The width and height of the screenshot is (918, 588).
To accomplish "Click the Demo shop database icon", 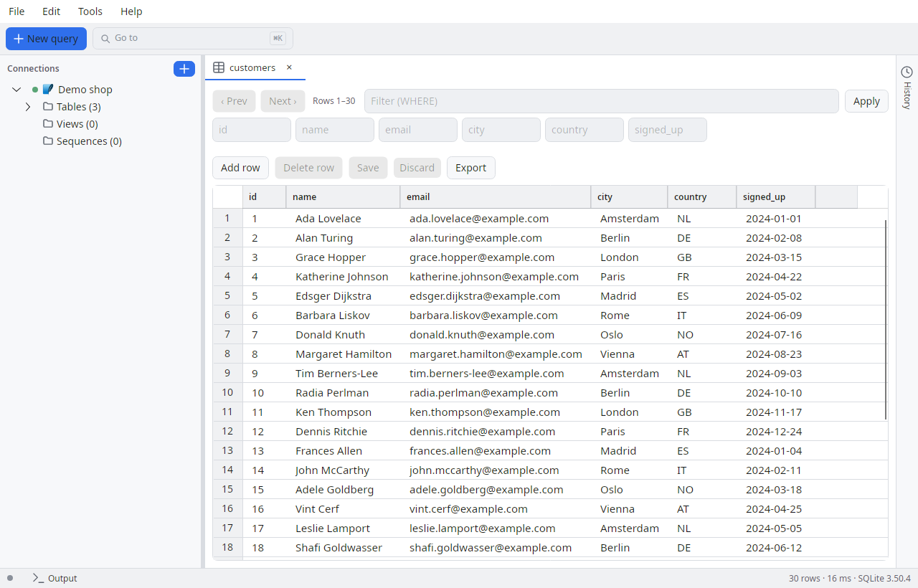I will tap(48, 90).
